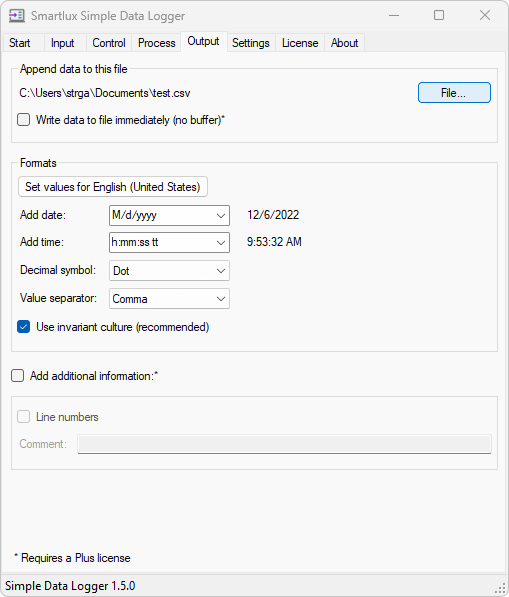Enable write data to file immediately
The width and height of the screenshot is (509, 597).
point(24,120)
